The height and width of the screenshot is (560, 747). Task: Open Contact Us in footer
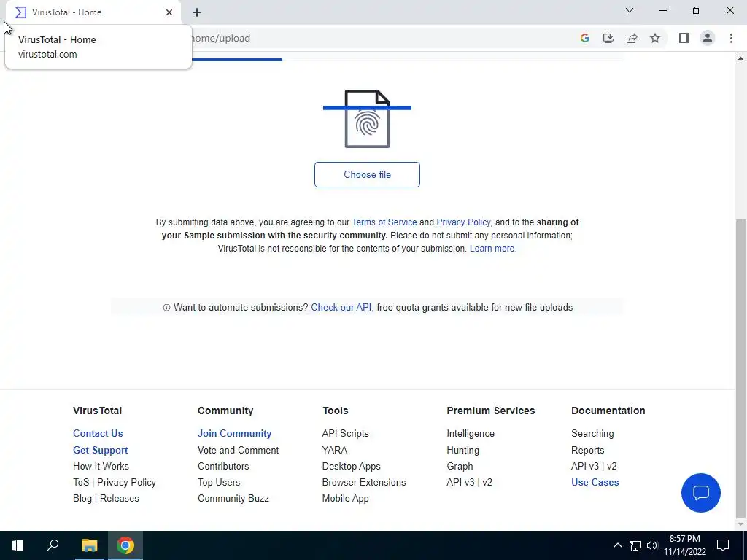pyautogui.click(x=98, y=433)
